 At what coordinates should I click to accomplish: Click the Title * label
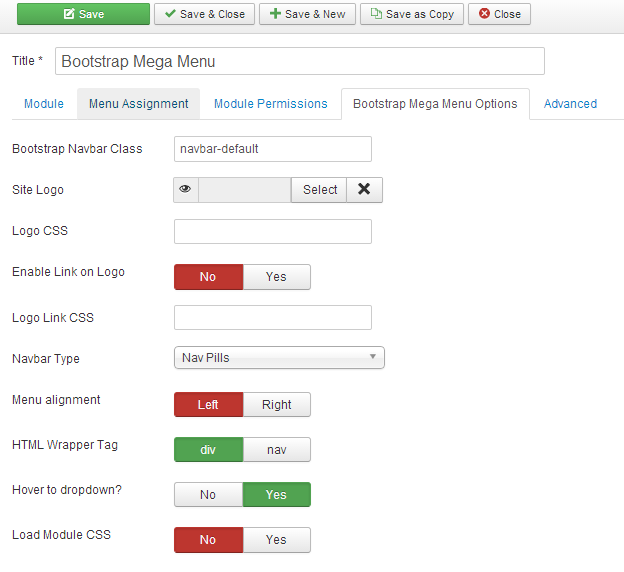coord(27,61)
